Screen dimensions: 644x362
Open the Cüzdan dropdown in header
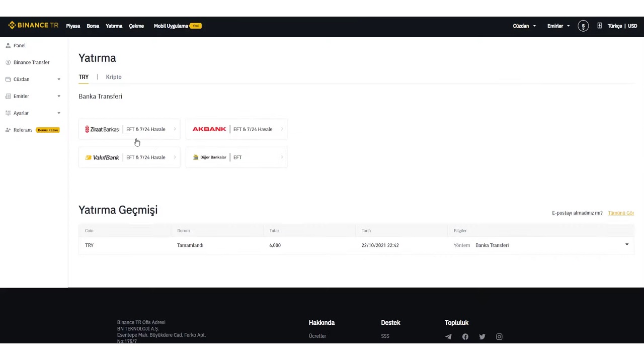pos(524,26)
